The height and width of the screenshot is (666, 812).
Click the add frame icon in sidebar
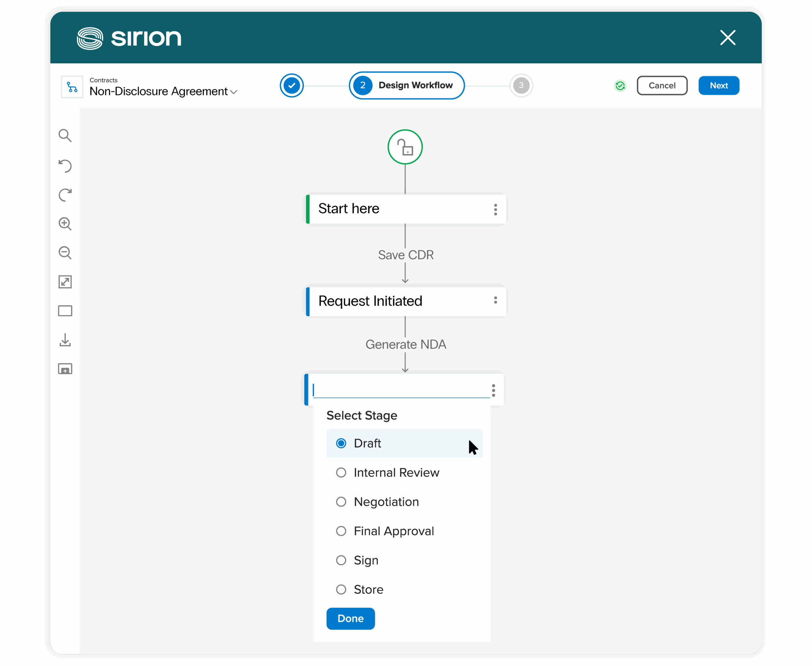pyautogui.click(x=65, y=369)
